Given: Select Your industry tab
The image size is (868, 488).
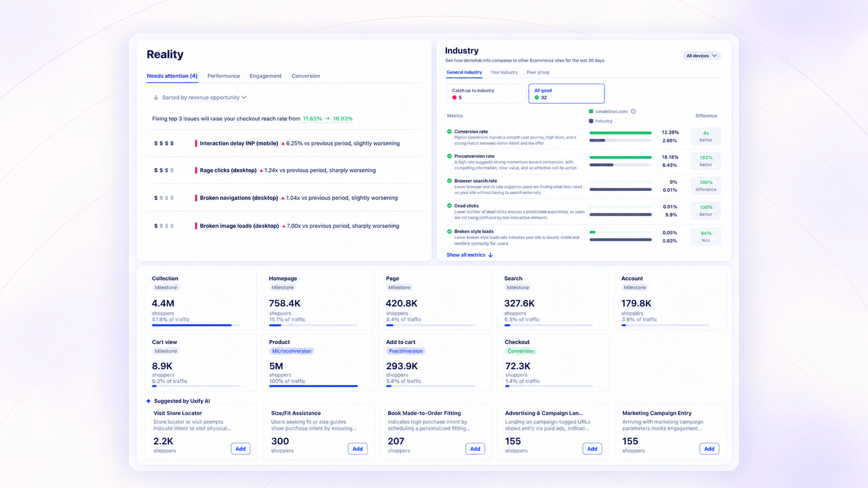Looking at the screenshot, I should 504,72.
